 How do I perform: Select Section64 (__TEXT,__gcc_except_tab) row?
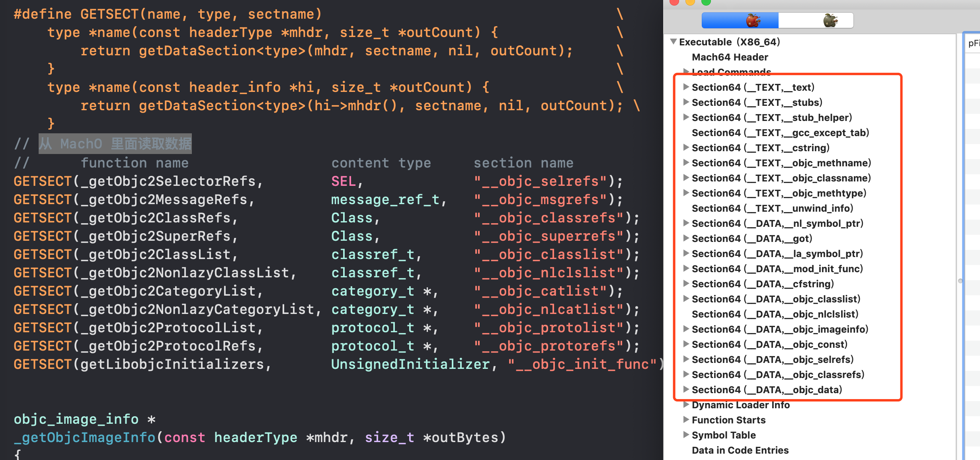pos(780,133)
